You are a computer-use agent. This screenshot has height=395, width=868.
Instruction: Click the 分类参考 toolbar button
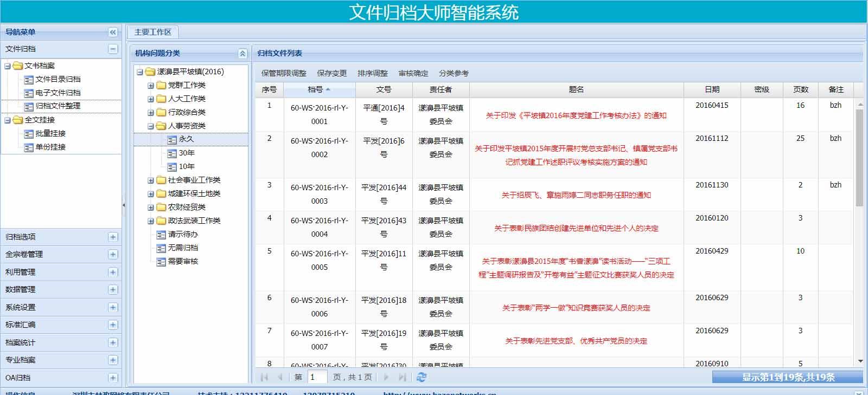(x=454, y=73)
